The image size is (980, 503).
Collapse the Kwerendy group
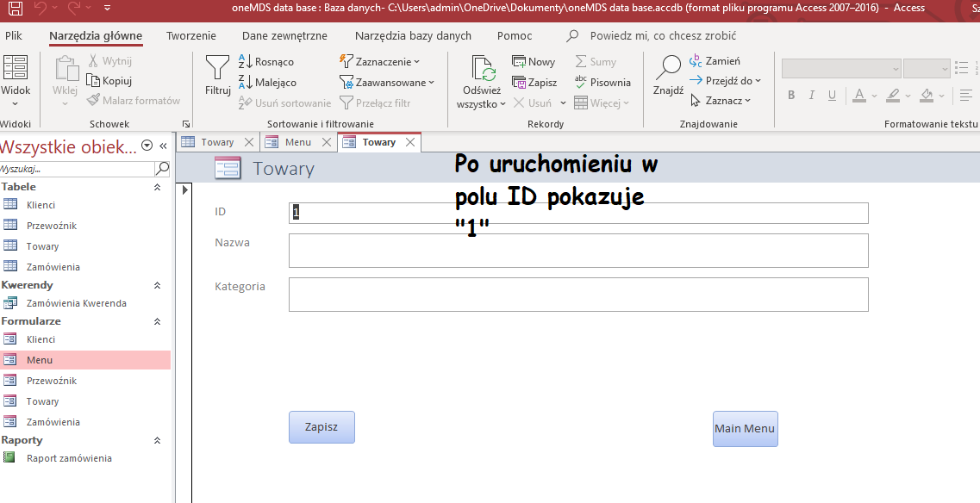pyautogui.click(x=158, y=285)
